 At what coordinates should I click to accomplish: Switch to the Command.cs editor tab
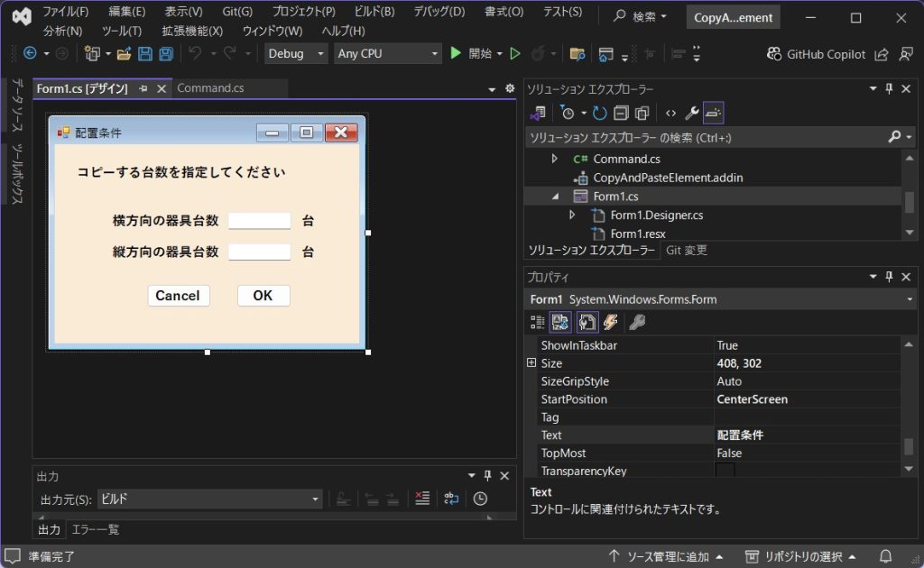point(210,88)
